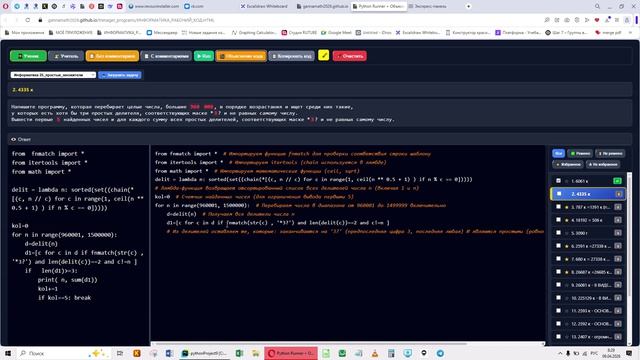This screenshot has height=360, width=640.
Task: Toggle favorite star on row 6. 2591
Action: click(x=567, y=246)
